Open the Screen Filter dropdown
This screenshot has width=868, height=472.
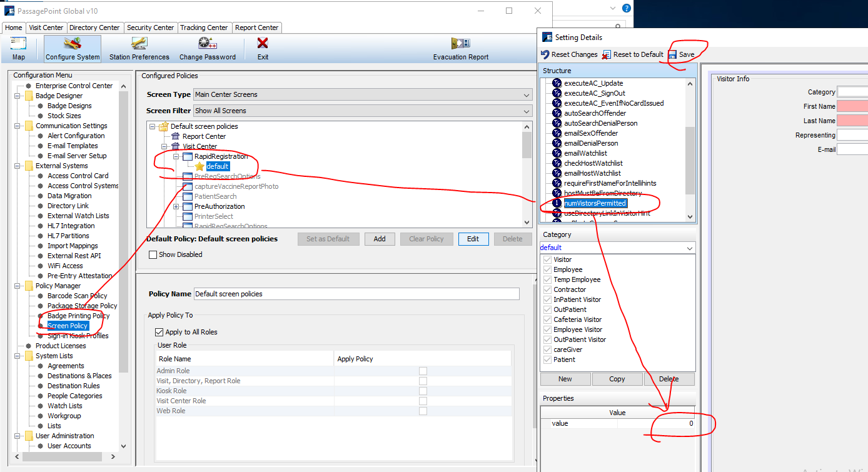[363, 111]
